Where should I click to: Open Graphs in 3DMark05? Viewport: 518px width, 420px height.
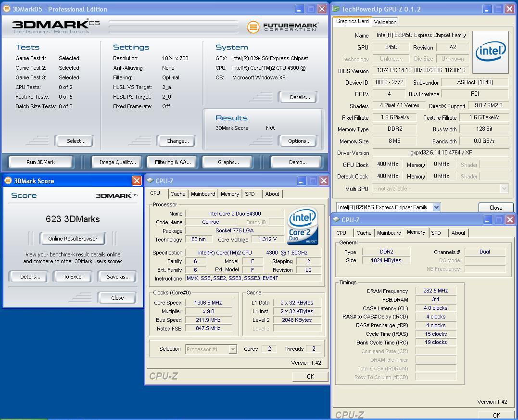click(228, 162)
